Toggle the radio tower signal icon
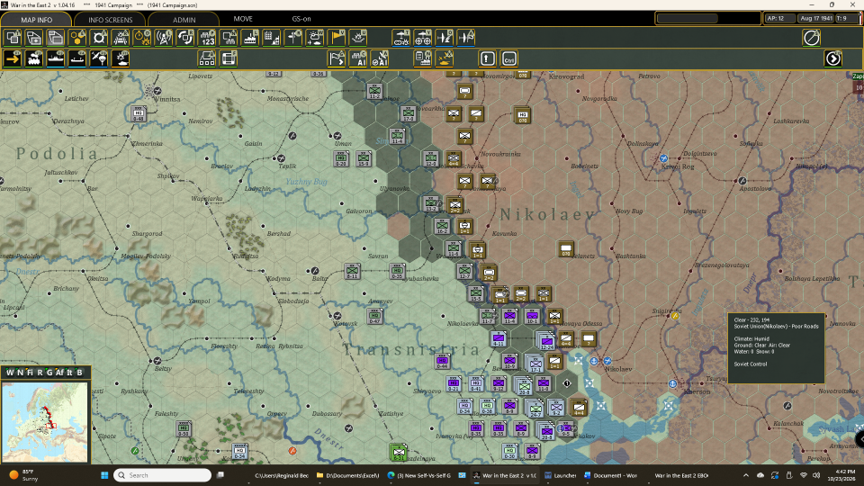The height and width of the screenshot is (486, 864). tap(164, 38)
